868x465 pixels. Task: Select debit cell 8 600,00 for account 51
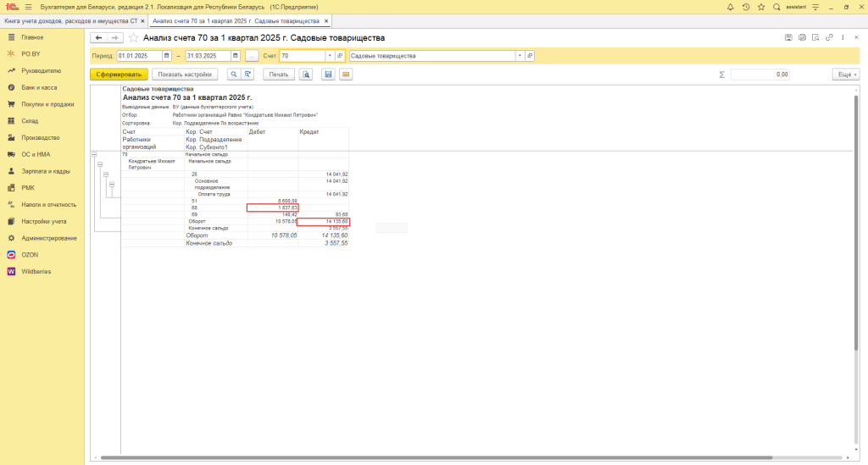point(273,202)
